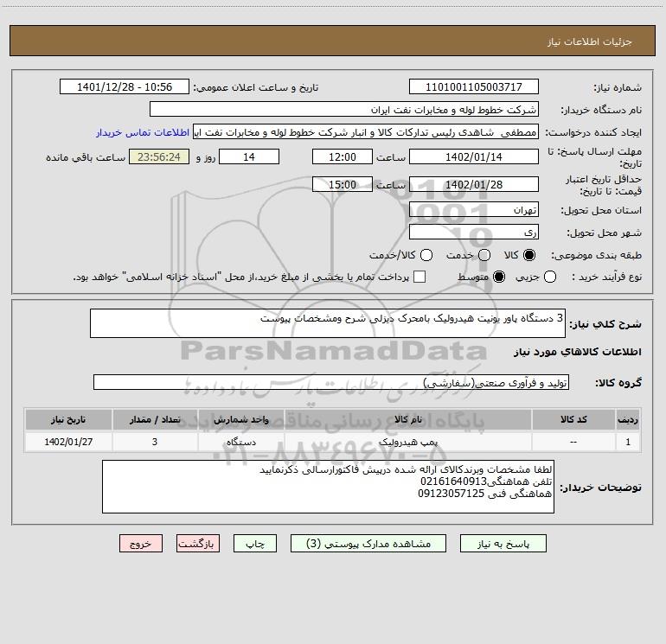The image size is (666, 644).
Task: Select the متوسط purchase type radio
Action: [499, 277]
